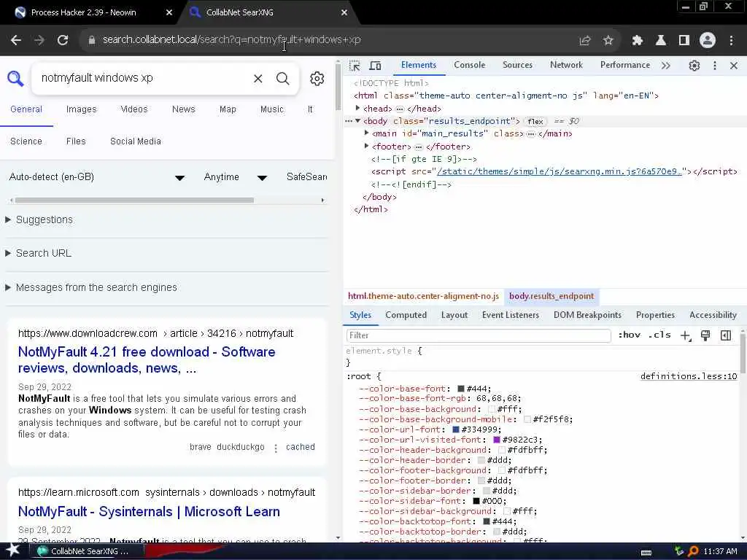
Task: Select the Social Media category
Action: pos(135,141)
